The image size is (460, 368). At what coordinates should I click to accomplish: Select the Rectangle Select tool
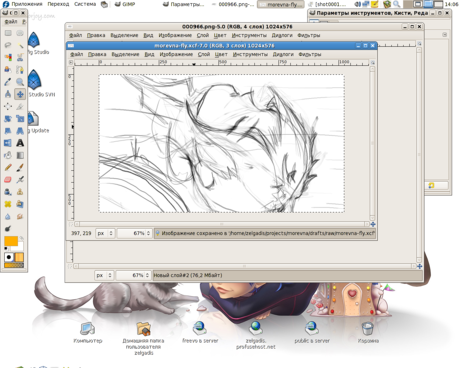pyautogui.click(x=8, y=33)
